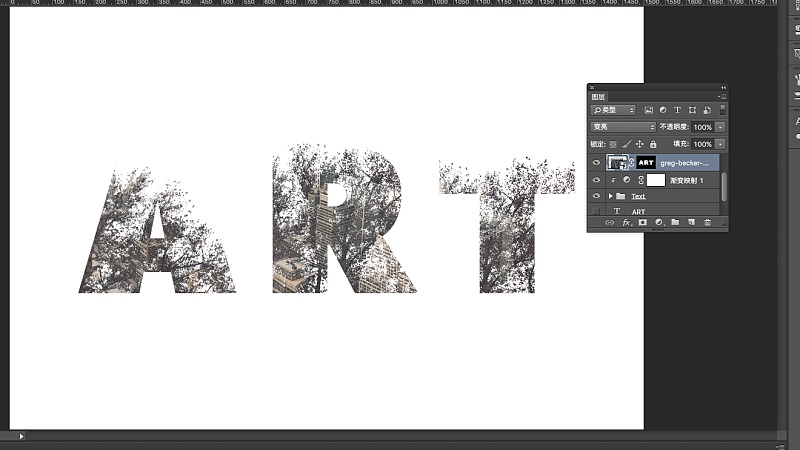Click the T type icon of ART layer

point(616,211)
